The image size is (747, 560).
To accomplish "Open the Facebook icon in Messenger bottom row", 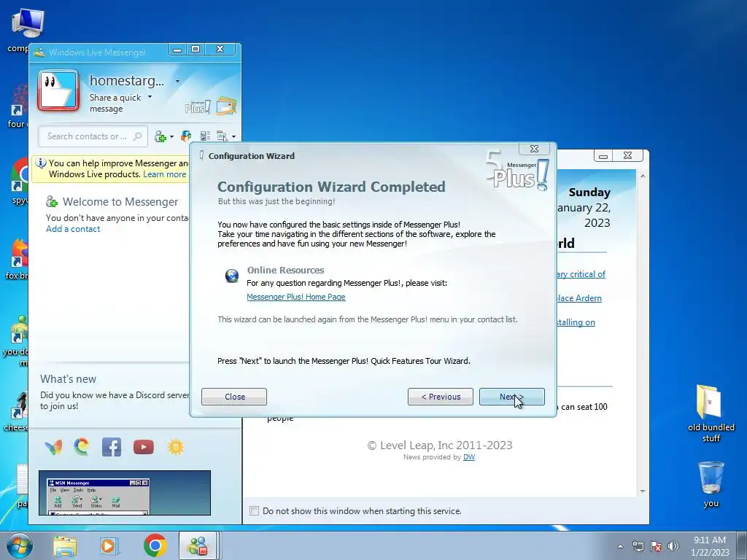I will pyautogui.click(x=112, y=447).
